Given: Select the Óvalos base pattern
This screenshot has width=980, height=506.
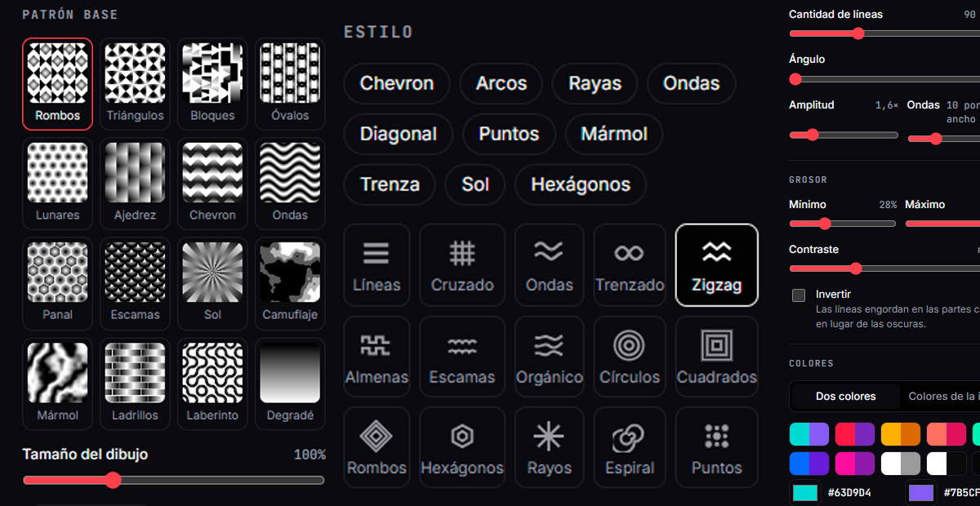Looking at the screenshot, I should (x=290, y=84).
